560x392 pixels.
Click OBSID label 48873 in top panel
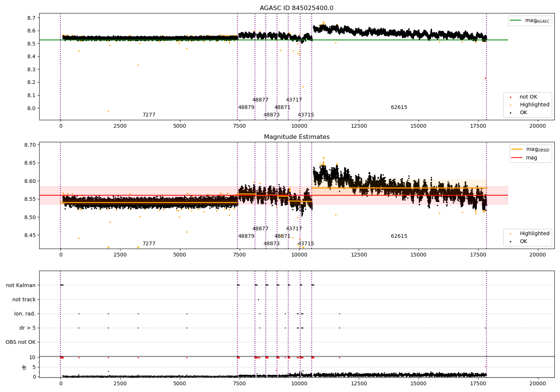pyautogui.click(x=271, y=115)
